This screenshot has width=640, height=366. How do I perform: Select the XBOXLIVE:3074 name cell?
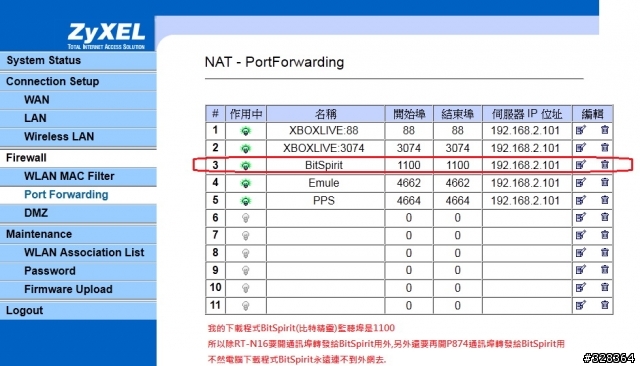(325, 148)
